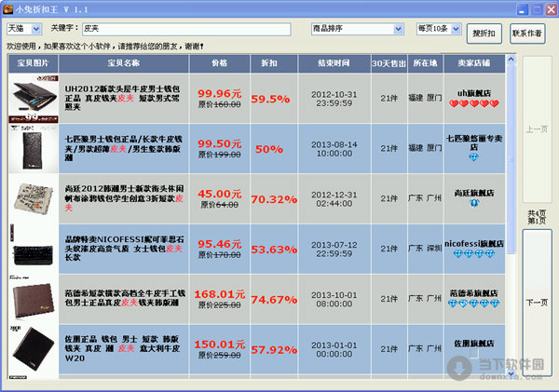Open the 每页10条 page size dropdown

(x=456, y=29)
